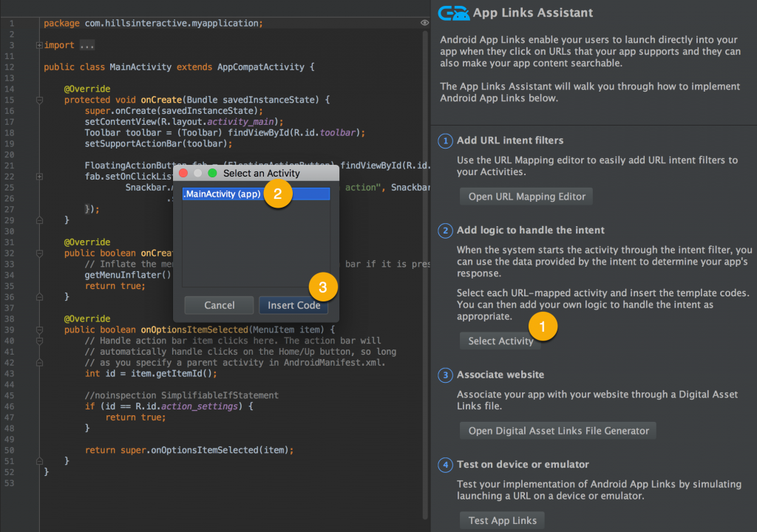Image resolution: width=757 pixels, height=532 pixels.
Task: Click return super.onOptionsItemSelected(item) line
Action: point(189,451)
